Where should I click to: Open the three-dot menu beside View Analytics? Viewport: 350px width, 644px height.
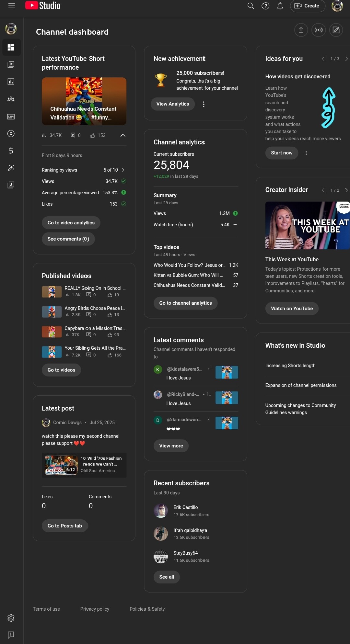204,104
